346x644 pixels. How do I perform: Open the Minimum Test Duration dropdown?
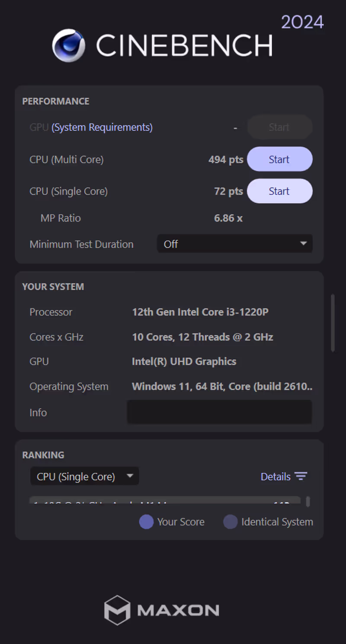click(x=234, y=244)
